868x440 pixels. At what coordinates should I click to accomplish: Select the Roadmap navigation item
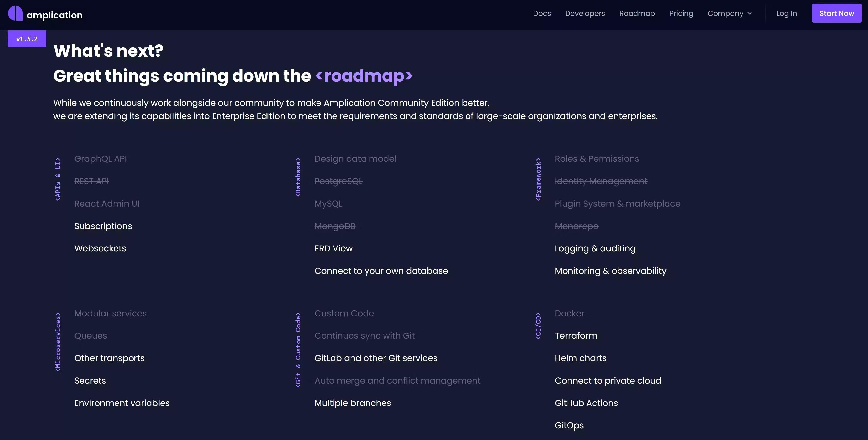637,13
